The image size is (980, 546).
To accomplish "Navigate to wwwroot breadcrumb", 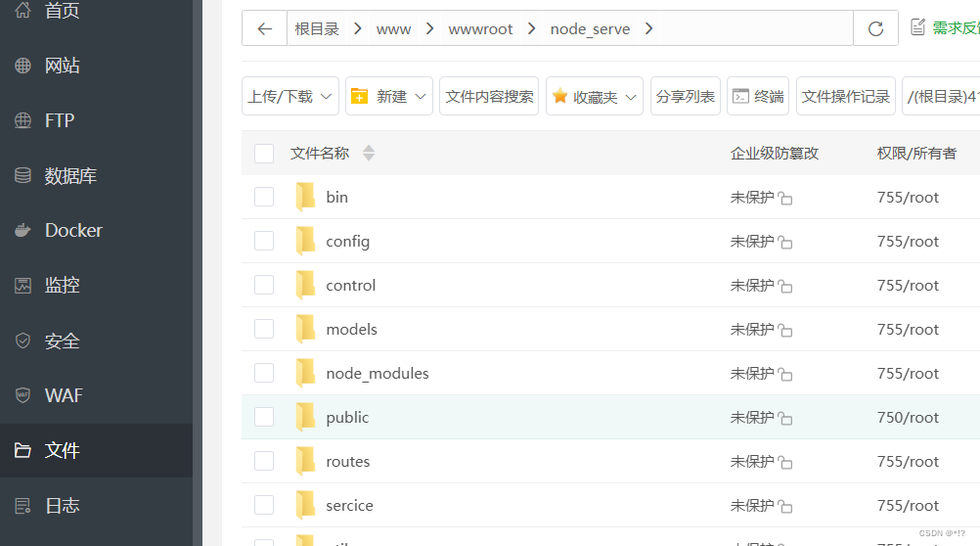I will tap(480, 29).
